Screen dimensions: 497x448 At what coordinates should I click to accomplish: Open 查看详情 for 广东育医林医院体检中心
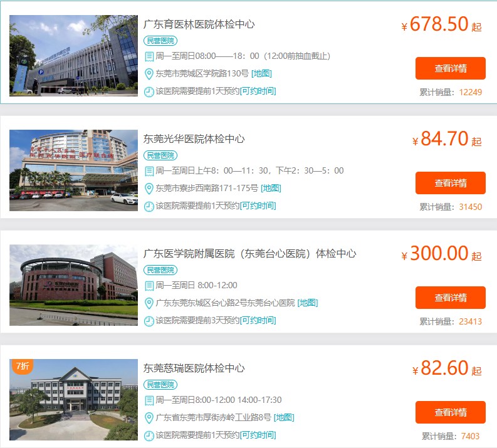tap(451, 68)
